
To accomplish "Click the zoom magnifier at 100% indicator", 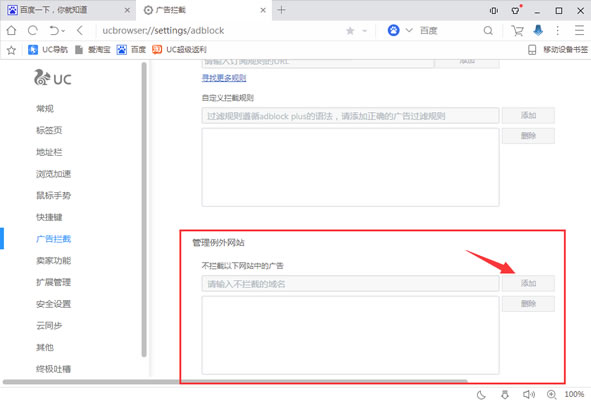I will [x=551, y=394].
